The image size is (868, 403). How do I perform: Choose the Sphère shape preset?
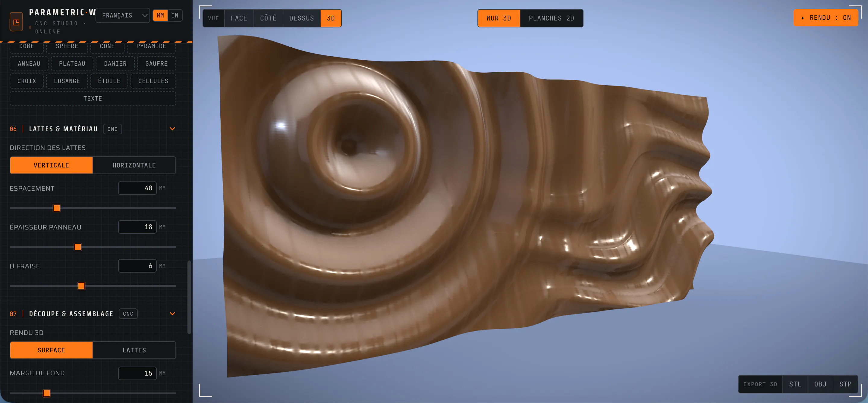67,46
